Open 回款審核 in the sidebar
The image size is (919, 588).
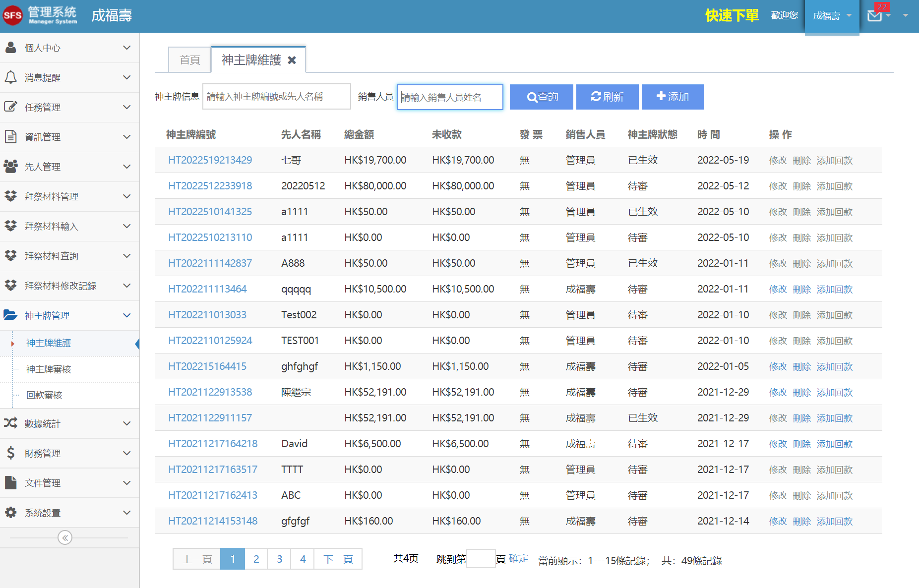(44, 395)
